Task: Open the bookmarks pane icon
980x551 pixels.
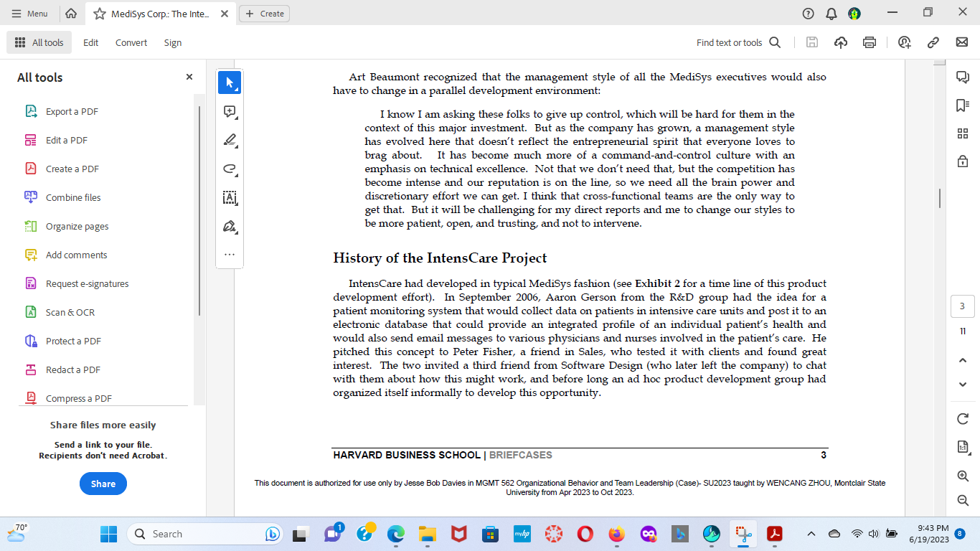Action: pyautogui.click(x=962, y=105)
